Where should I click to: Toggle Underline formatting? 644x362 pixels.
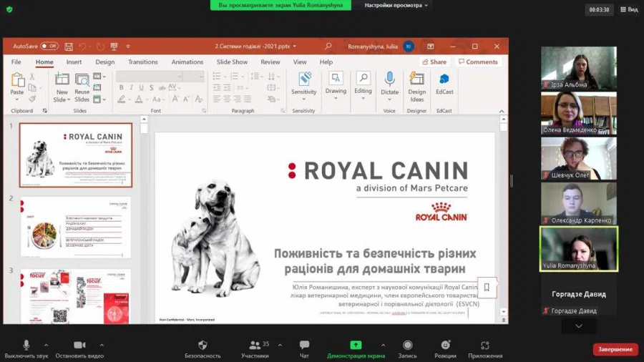(x=141, y=87)
